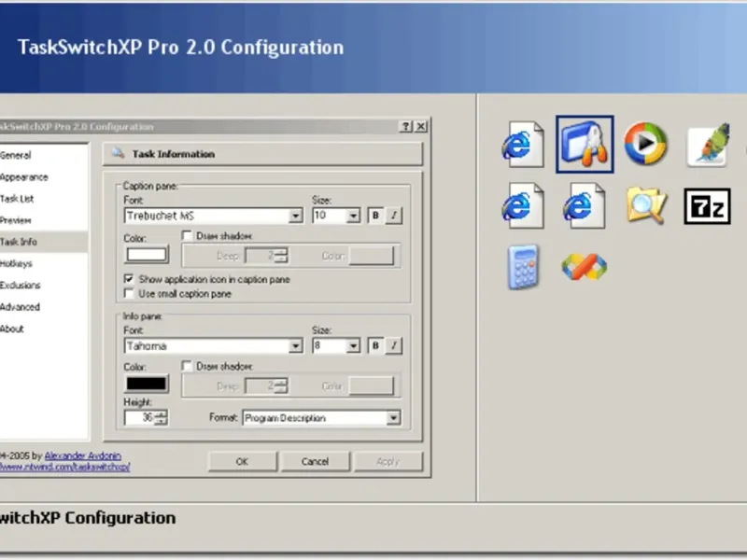Uncheck Show application icon in caption pane
747x560 pixels.
click(x=129, y=279)
